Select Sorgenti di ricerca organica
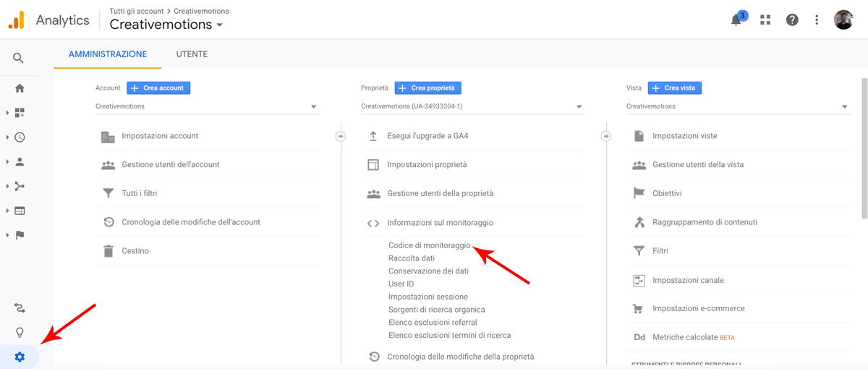868x369 pixels. tap(437, 310)
